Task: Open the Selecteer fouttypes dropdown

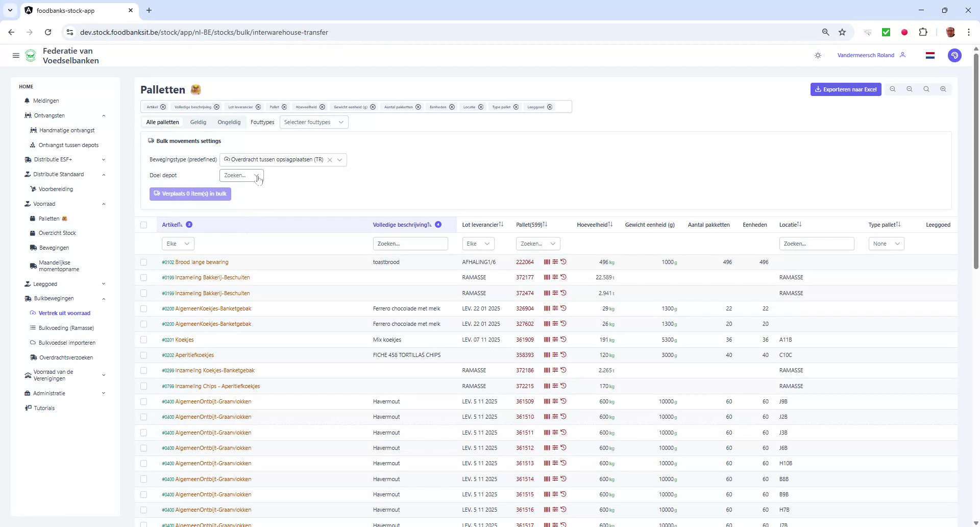Action: (314, 122)
